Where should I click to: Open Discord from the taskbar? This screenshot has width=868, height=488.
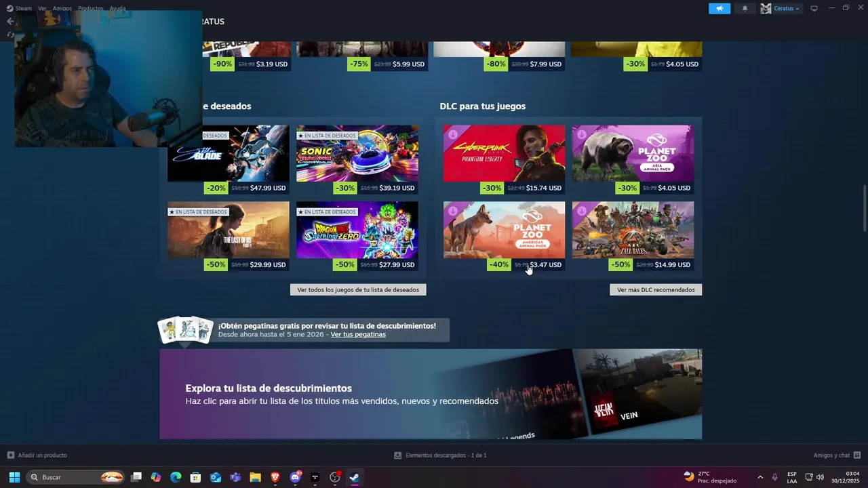point(295,477)
